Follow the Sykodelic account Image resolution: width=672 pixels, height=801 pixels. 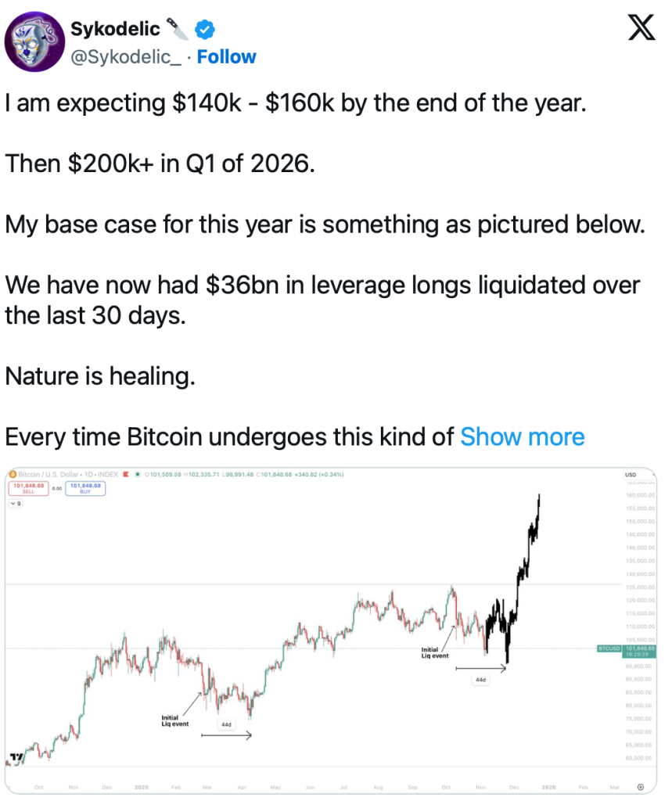(x=226, y=57)
